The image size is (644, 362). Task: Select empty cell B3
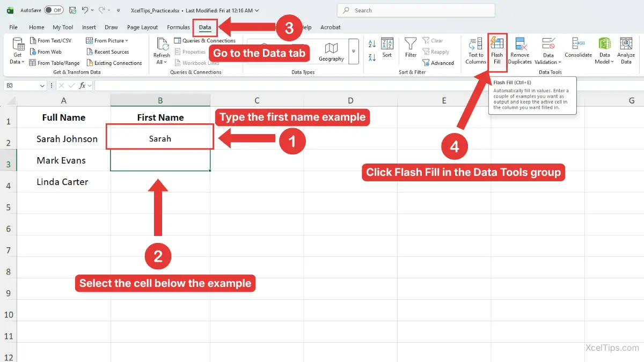point(160,160)
